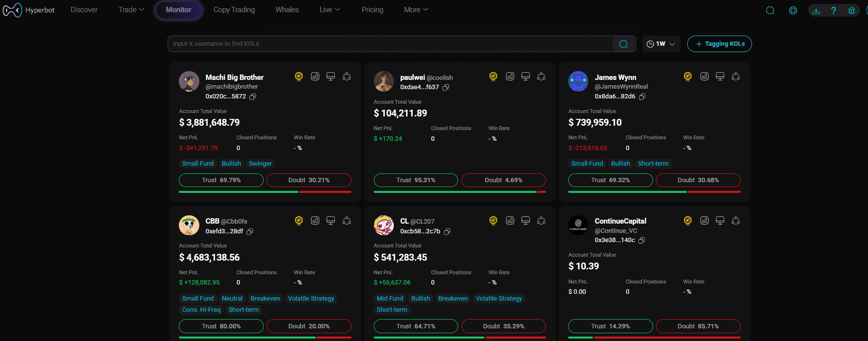Expand the Trade menu
This screenshot has height=341, width=868.
pyautogui.click(x=131, y=10)
